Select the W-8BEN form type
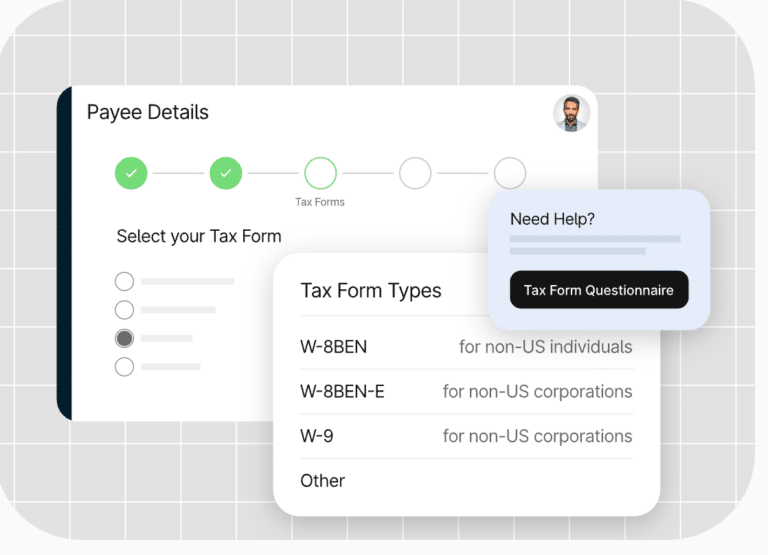 334,347
